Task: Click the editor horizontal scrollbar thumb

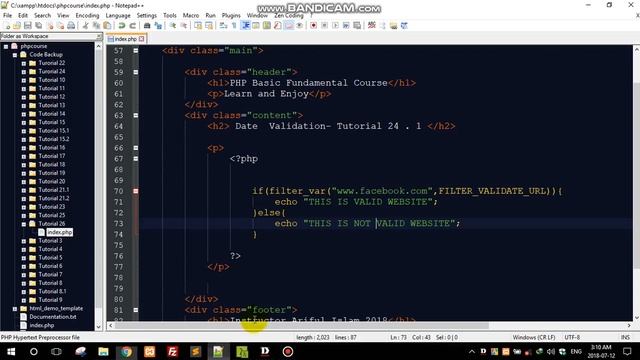Action: point(302,326)
